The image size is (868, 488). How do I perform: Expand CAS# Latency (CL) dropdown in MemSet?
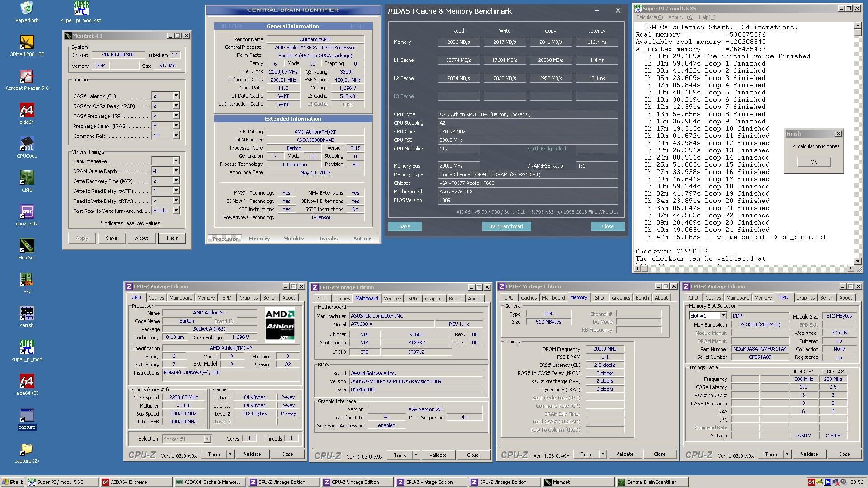click(x=176, y=96)
